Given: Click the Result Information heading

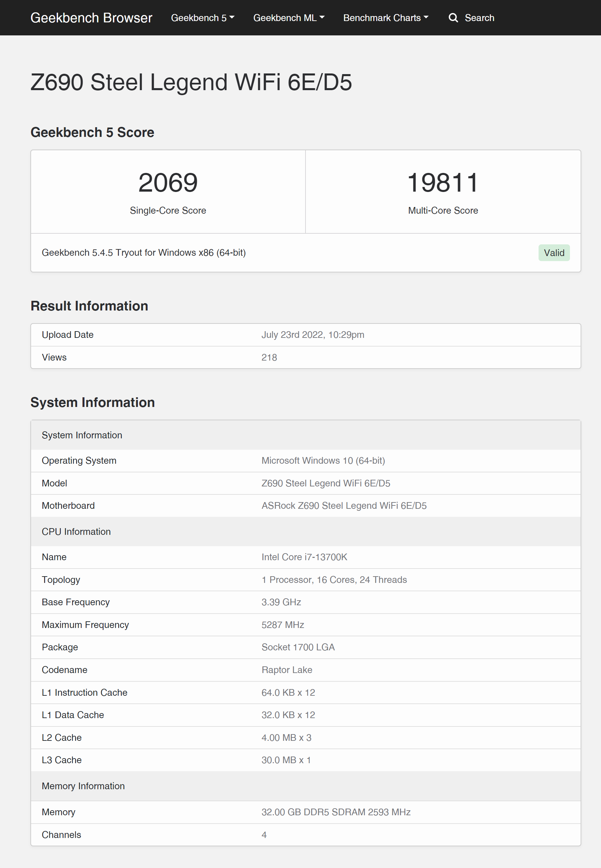Looking at the screenshot, I should [x=89, y=306].
